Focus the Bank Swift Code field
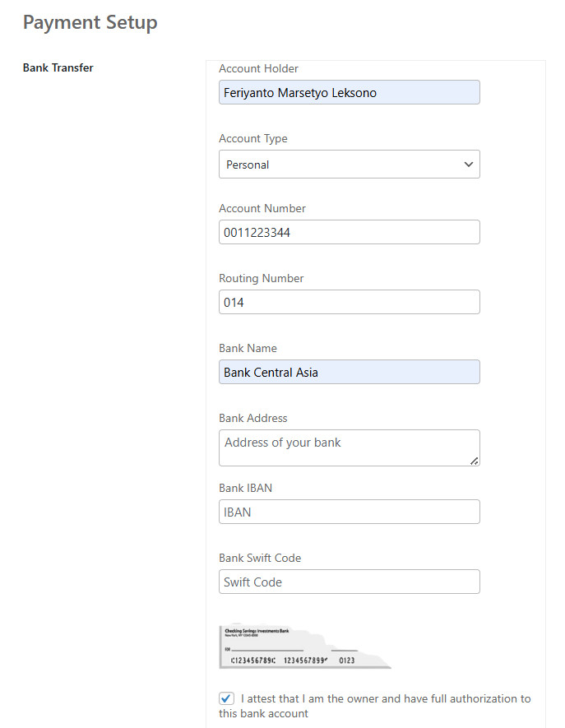Image resolution: width=565 pixels, height=728 pixels. click(x=350, y=582)
